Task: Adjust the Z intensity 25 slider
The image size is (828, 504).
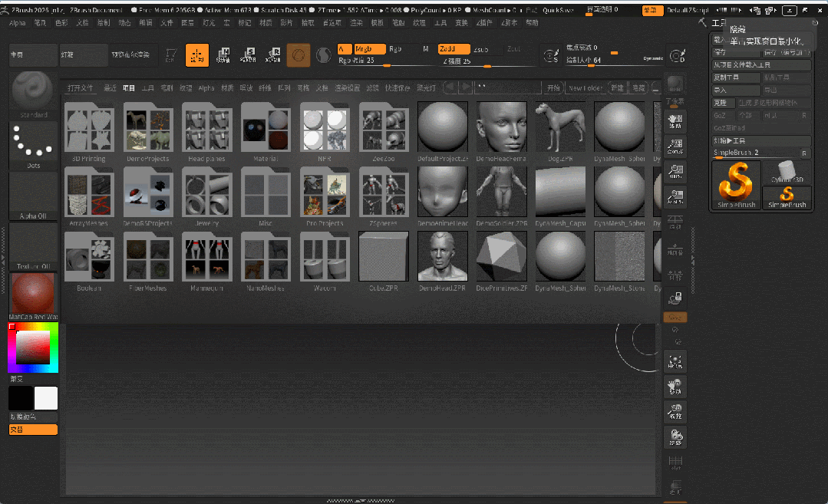Action: click(x=488, y=61)
